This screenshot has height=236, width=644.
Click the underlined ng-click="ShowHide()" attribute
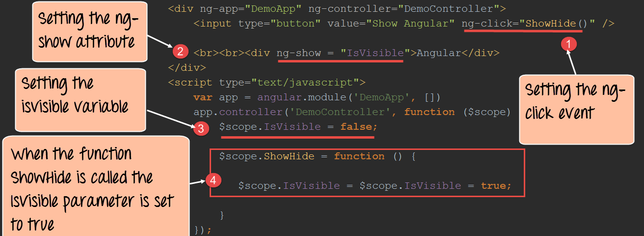tap(522, 24)
